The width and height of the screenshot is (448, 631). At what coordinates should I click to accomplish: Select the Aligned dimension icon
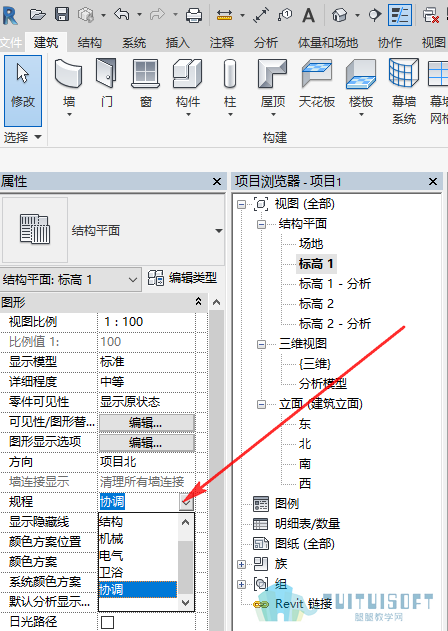(261, 15)
